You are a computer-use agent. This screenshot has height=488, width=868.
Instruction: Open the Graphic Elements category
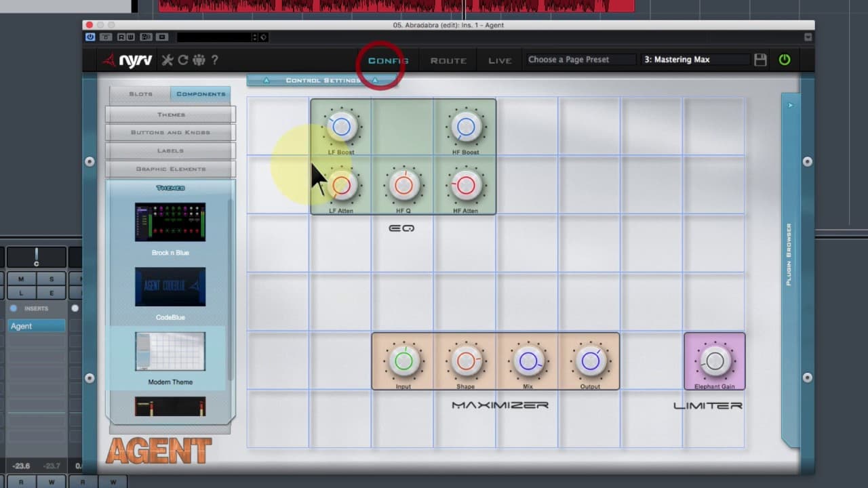tap(170, 169)
